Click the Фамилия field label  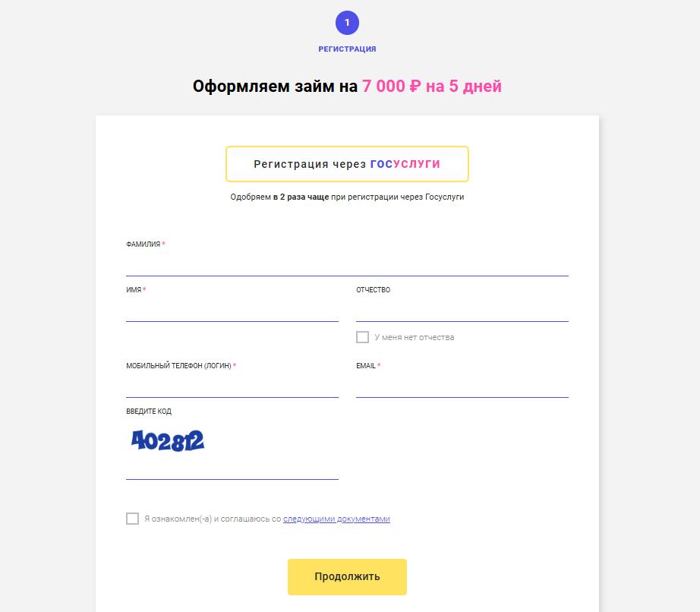(143, 244)
